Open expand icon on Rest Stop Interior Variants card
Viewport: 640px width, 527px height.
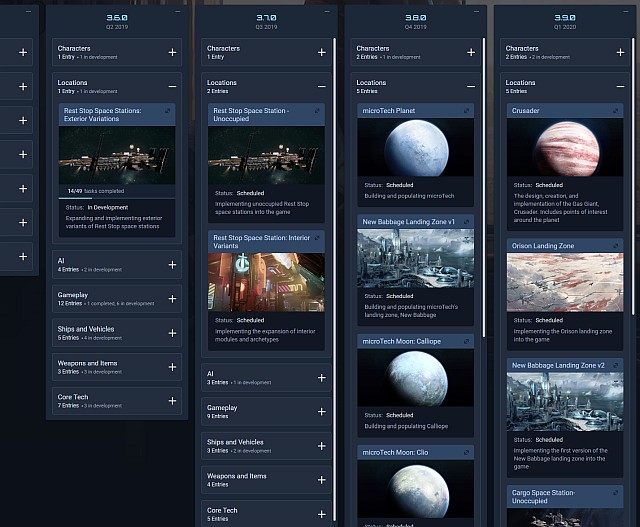tap(317, 238)
